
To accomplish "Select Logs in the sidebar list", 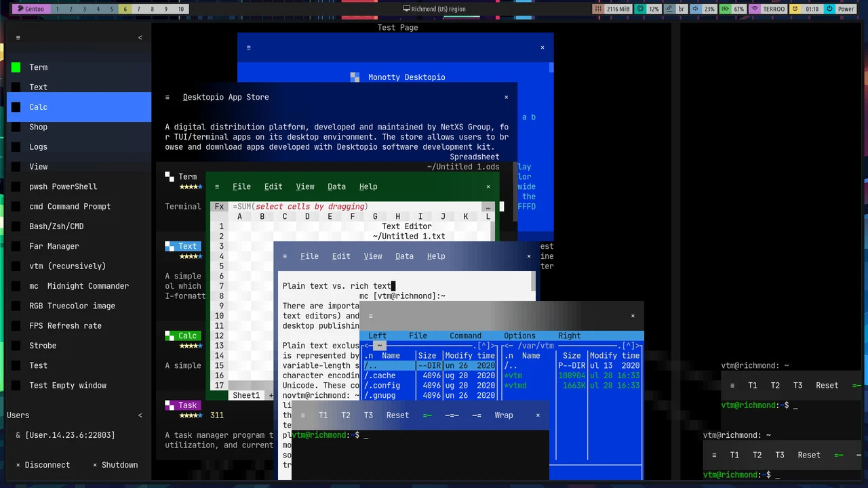I will point(79,146).
